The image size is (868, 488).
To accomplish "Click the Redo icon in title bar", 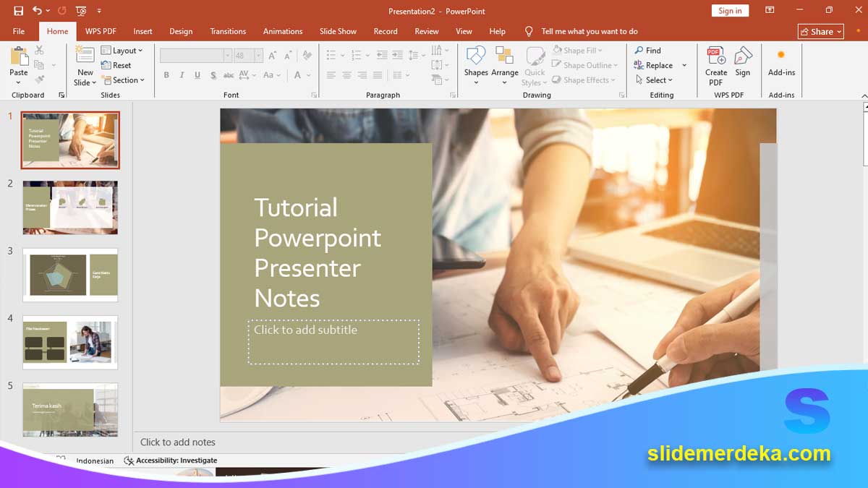I will tap(61, 11).
